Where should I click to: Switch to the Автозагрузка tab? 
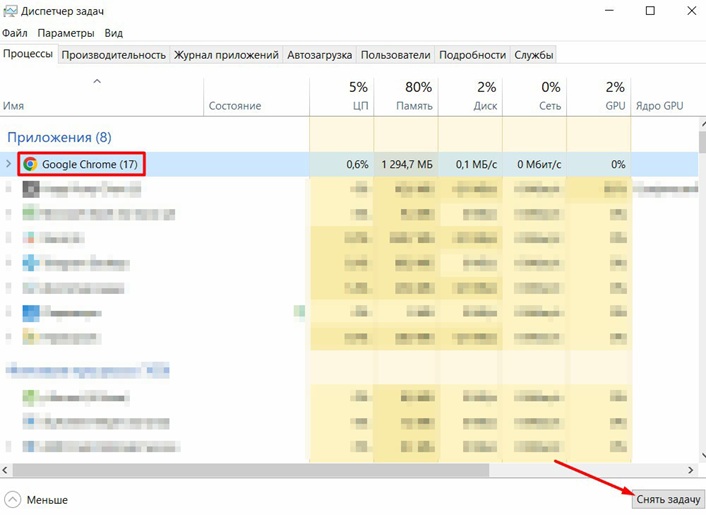pyautogui.click(x=320, y=55)
